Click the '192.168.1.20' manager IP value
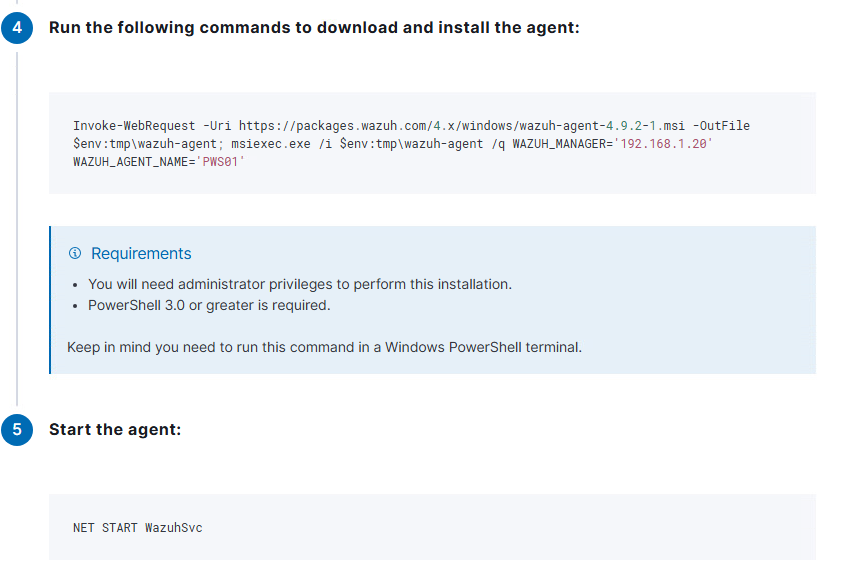Viewport: 864px width, 585px height. click(x=663, y=144)
